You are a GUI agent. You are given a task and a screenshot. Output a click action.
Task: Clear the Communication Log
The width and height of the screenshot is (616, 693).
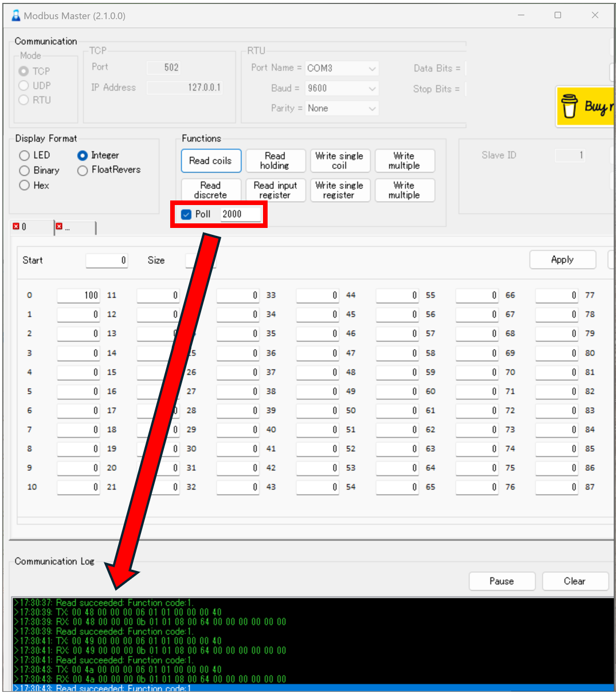point(575,581)
